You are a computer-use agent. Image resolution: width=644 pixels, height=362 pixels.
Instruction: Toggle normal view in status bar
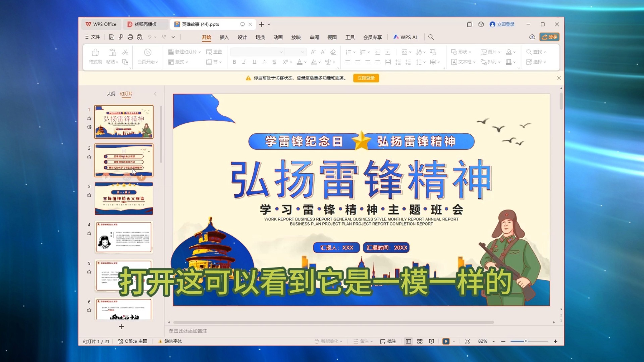408,341
